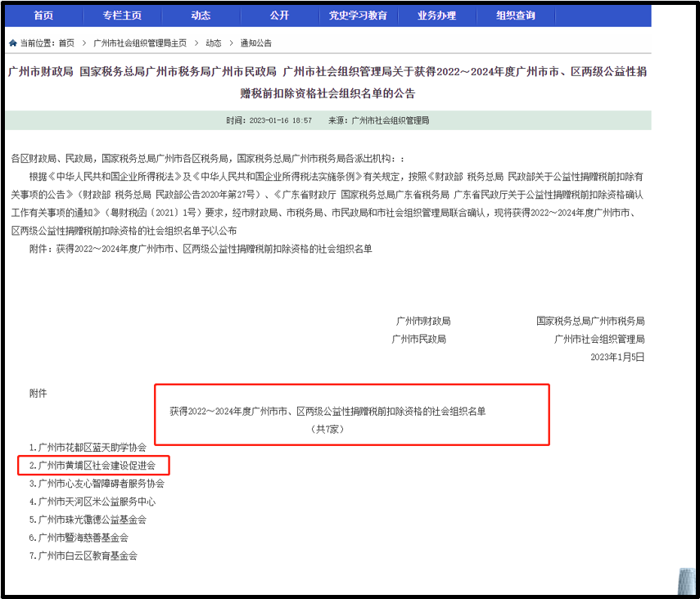Click the 广州市社会组织管理局 signature text

click(599, 340)
